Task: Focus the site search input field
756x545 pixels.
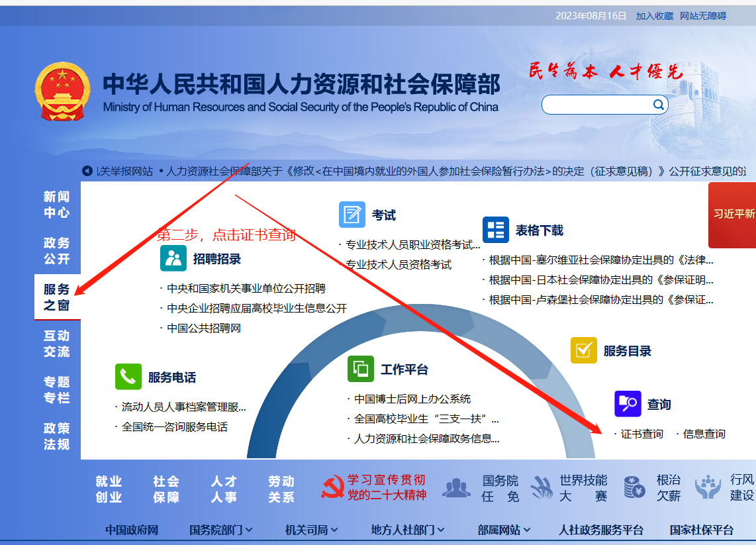Action: tap(597, 105)
